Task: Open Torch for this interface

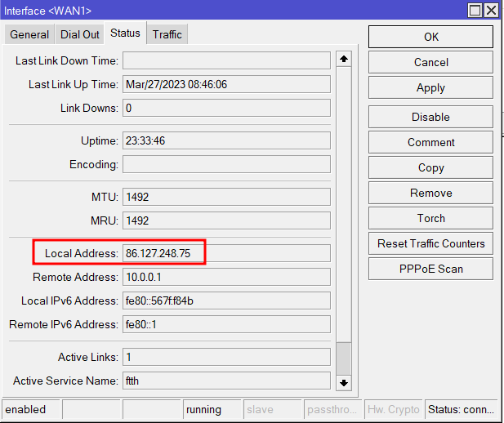Action: [x=430, y=218]
